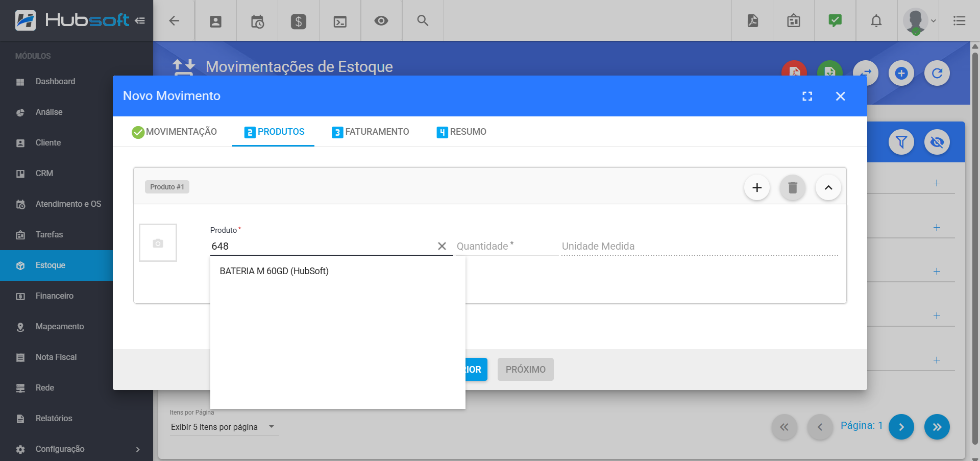
Task: Switch to the FATURAMENTO tab
Action: click(x=371, y=132)
